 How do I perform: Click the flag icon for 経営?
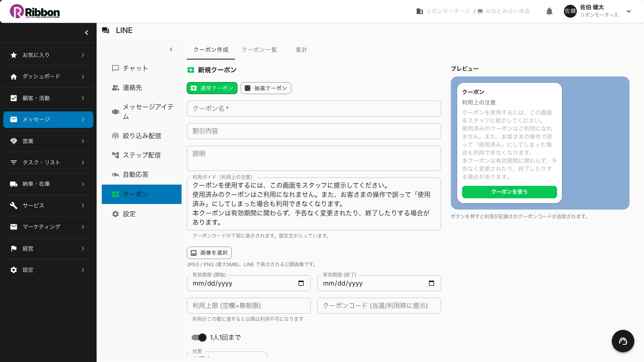point(14,249)
